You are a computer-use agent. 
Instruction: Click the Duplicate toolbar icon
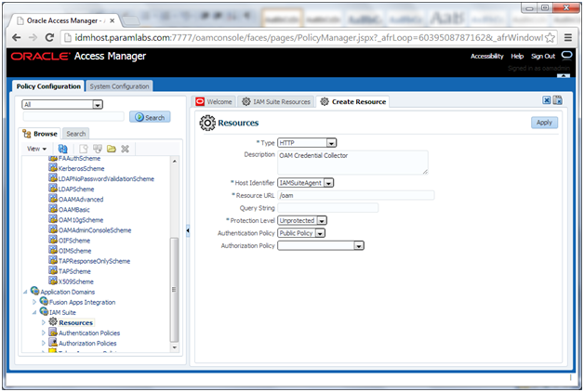click(98, 149)
